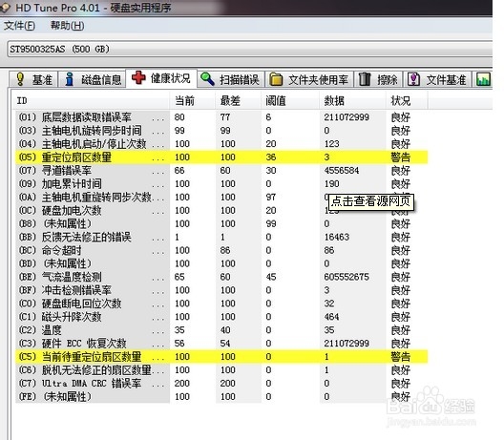Image resolution: width=504 pixels, height=440 pixels.
Task: Click data value 190 in row (09)
Action: pyautogui.click(x=331, y=184)
